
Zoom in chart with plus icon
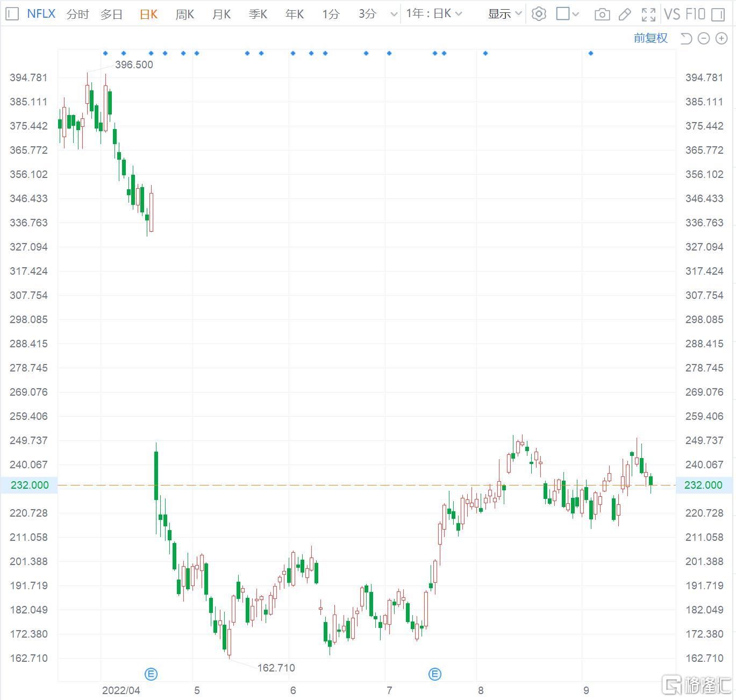[721, 38]
